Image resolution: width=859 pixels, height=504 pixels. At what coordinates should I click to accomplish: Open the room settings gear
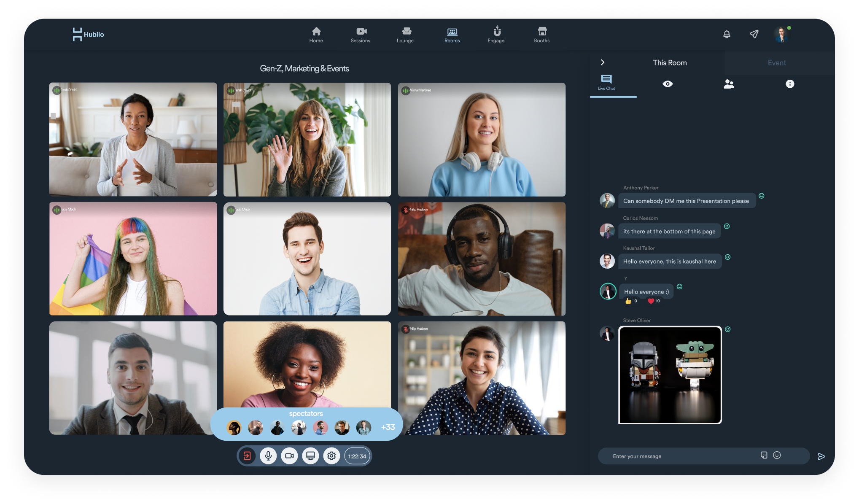(x=331, y=456)
